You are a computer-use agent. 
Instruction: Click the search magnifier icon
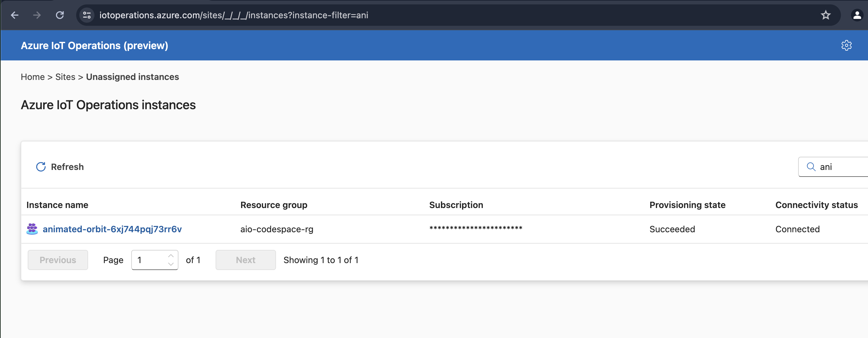[811, 166]
